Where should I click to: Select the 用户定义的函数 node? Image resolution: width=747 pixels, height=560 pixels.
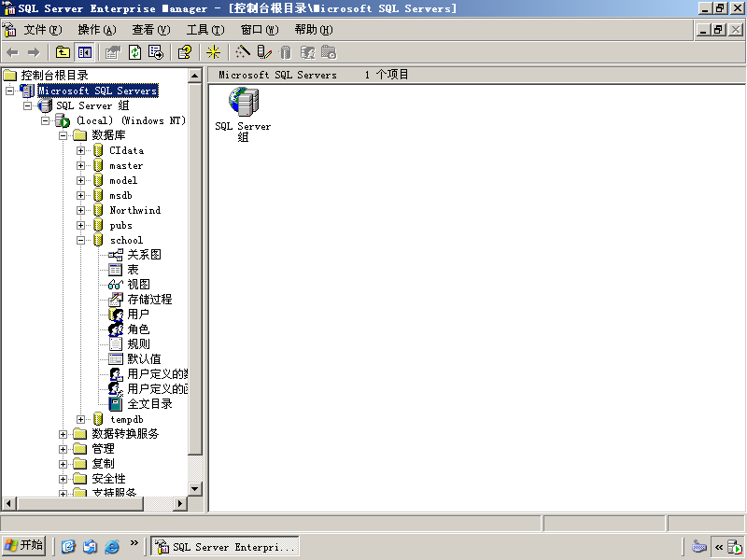coord(157,389)
